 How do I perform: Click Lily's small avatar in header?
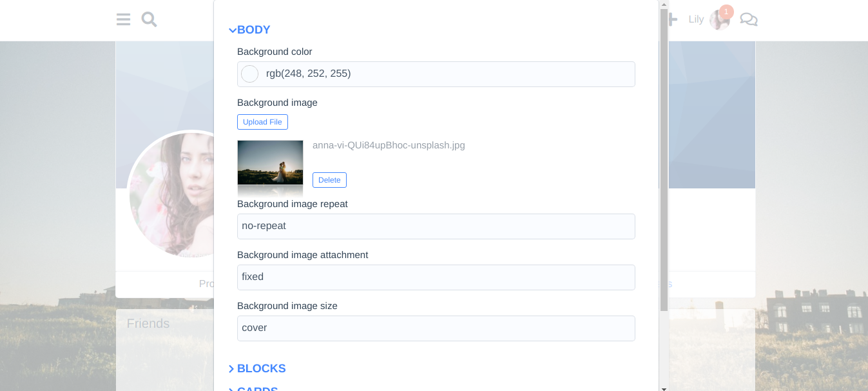718,21
